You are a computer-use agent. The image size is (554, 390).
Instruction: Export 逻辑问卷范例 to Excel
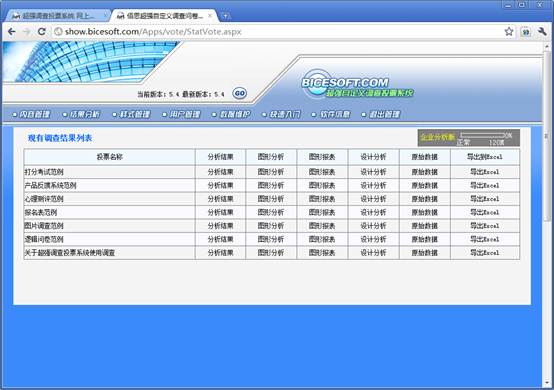tap(485, 239)
